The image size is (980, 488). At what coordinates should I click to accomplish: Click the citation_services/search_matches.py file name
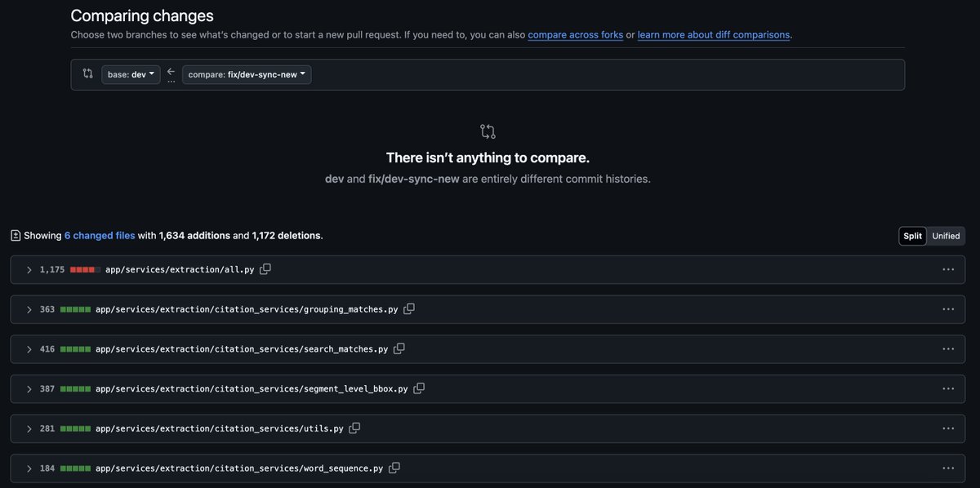[x=242, y=349]
